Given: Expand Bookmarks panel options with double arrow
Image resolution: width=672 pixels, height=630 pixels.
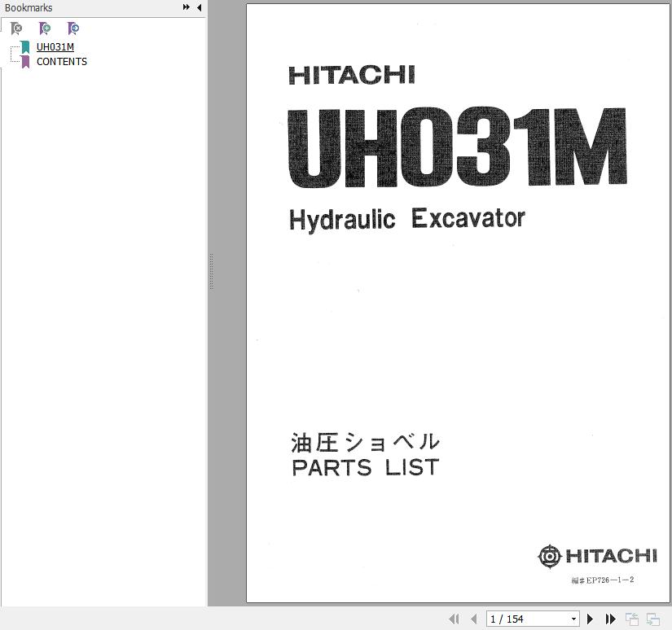Looking at the screenshot, I should pyautogui.click(x=187, y=7).
